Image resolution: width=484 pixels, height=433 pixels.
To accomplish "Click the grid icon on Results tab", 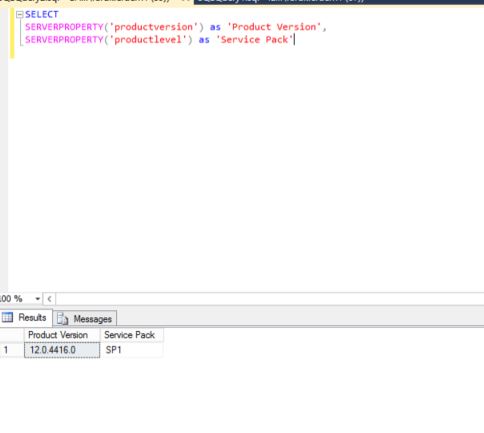I will click(x=7, y=317).
